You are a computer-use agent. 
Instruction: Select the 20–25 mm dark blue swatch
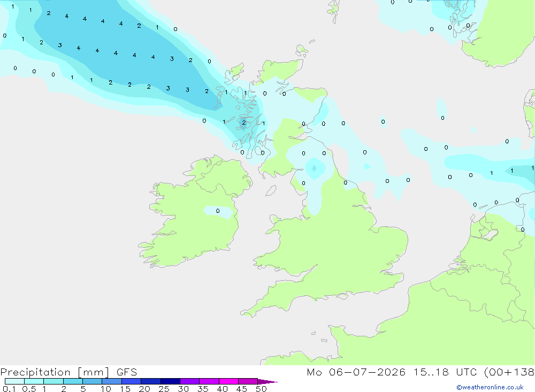pos(150,381)
